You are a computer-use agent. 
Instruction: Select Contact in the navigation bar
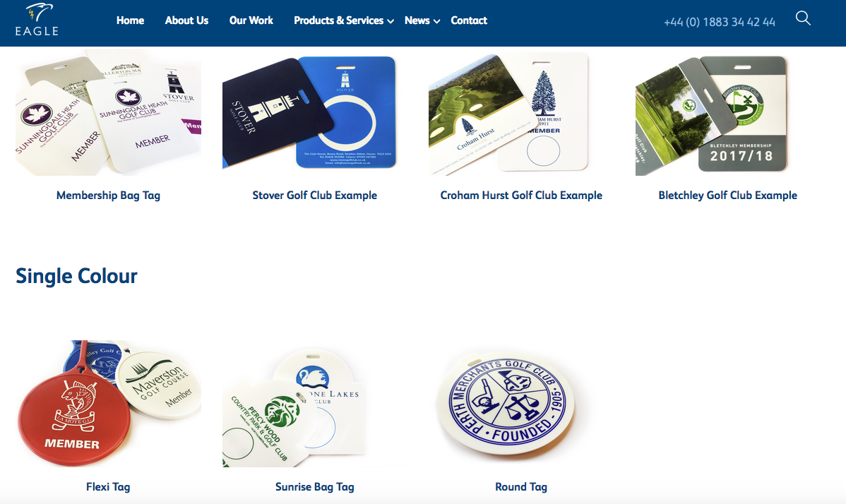(469, 20)
